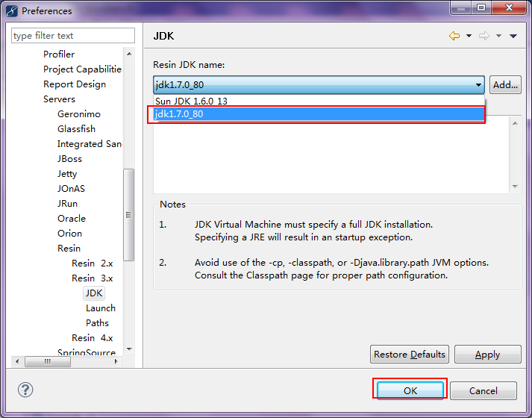Viewport: 532px width, 418px height.
Task: Click the back navigation arrow icon
Action: [454, 36]
